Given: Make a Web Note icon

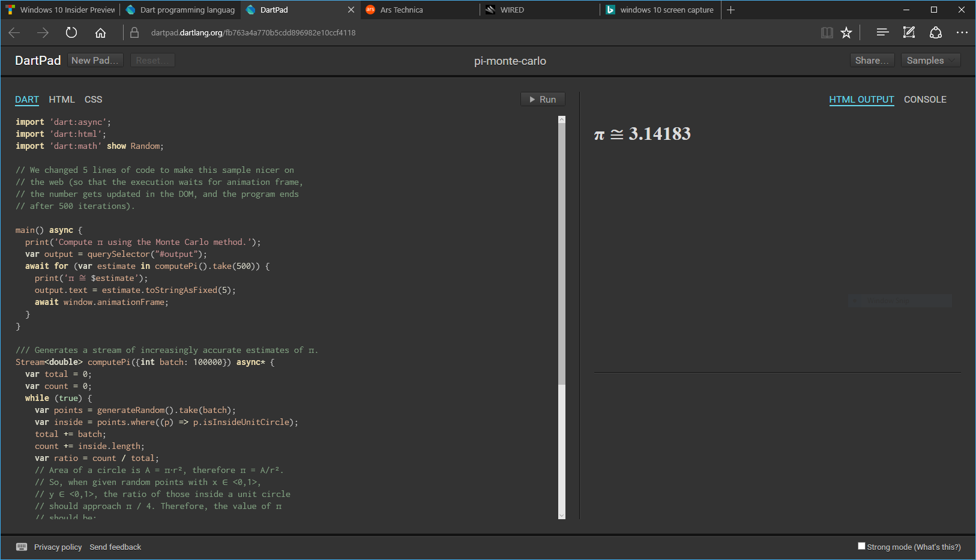Looking at the screenshot, I should [909, 33].
